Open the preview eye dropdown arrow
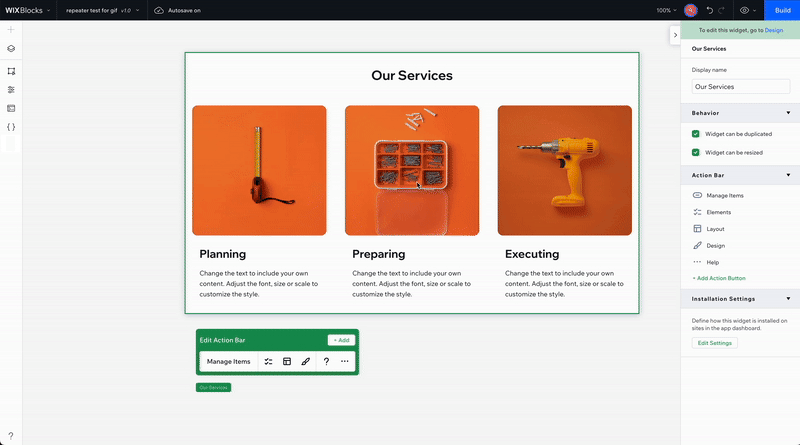Image resolution: width=800 pixels, height=445 pixels. click(755, 10)
